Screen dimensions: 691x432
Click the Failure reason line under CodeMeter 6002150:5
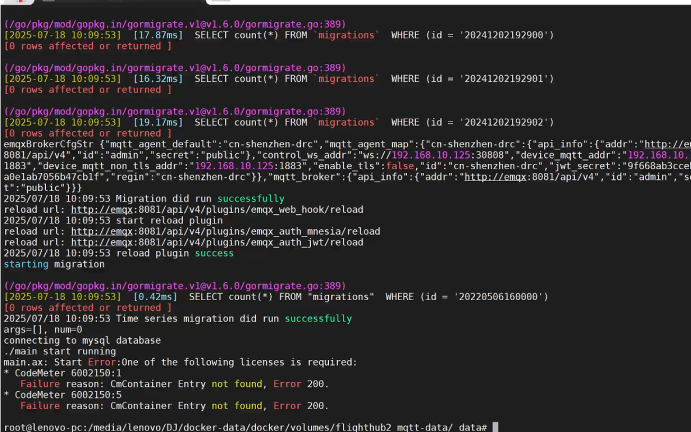tap(175, 406)
